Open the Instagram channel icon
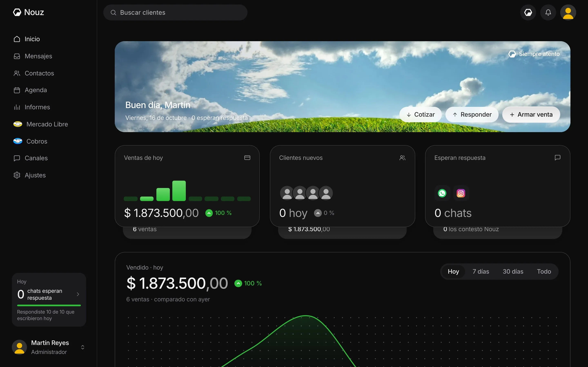 click(461, 193)
